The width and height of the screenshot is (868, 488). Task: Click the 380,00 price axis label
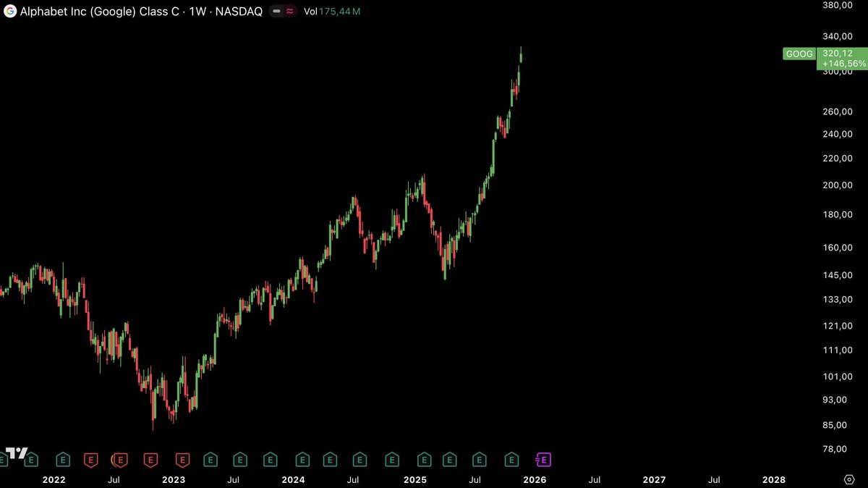pos(838,5)
